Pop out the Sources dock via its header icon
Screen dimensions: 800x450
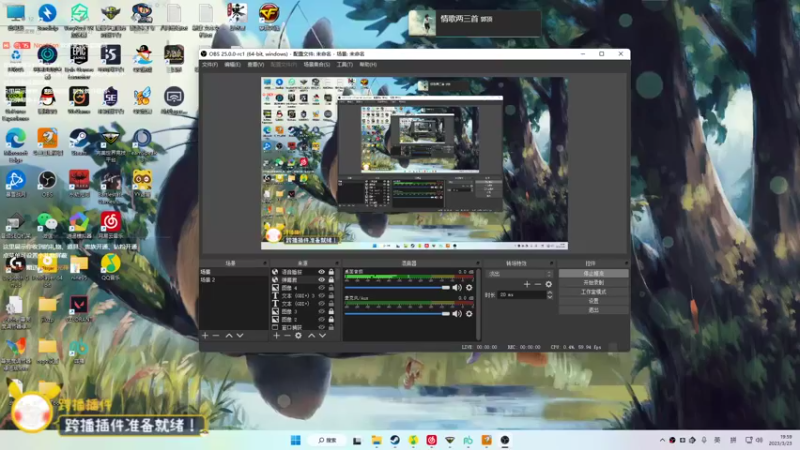coord(337,263)
